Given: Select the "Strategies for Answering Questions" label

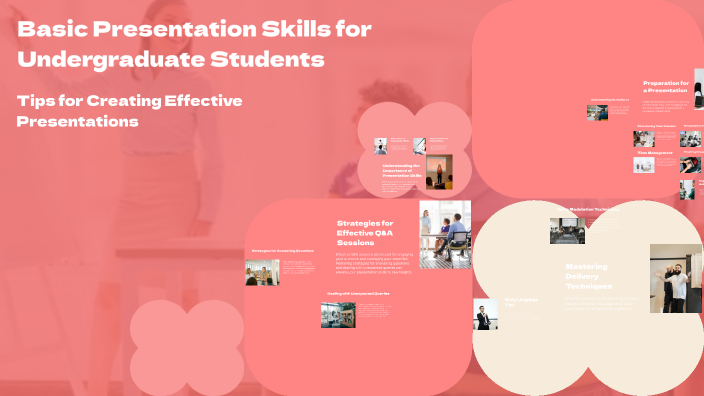Looking at the screenshot, I should (x=283, y=251).
